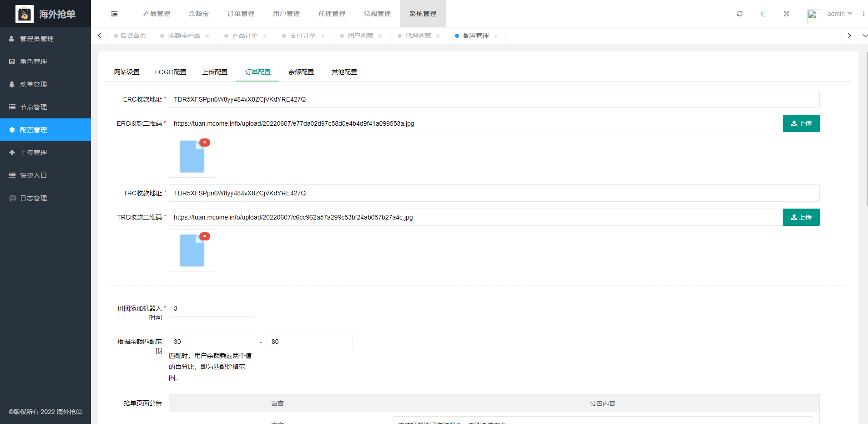Expand hidden tabs with the right chevron
This screenshot has width=868, height=424.
tap(849, 35)
